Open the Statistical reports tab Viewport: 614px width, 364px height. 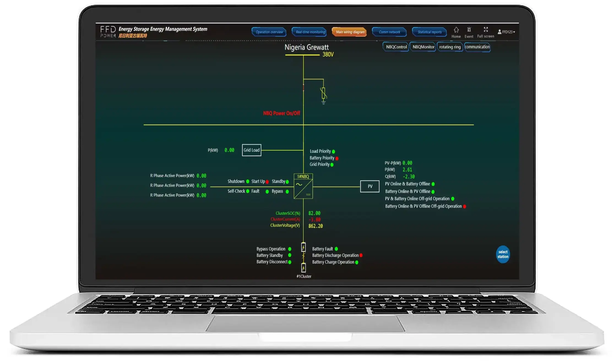click(x=429, y=32)
